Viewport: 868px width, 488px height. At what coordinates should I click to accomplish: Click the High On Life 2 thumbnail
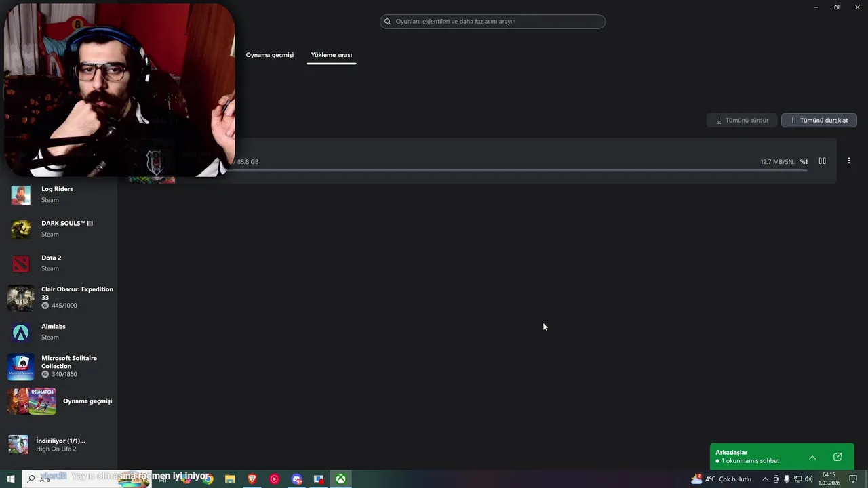[x=18, y=445]
